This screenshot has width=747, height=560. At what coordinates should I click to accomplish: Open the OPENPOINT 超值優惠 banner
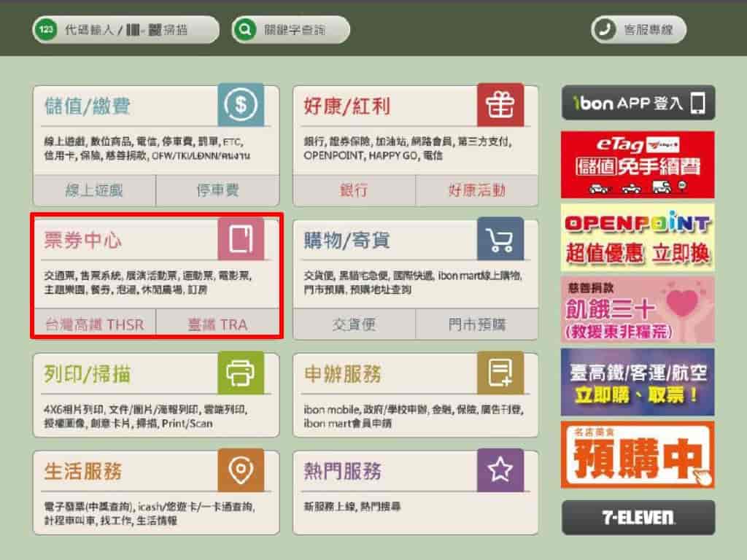click(x=638, y=238)
